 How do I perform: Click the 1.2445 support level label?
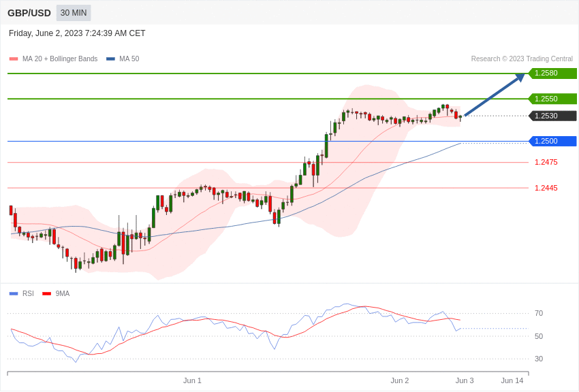coord(546,188)
